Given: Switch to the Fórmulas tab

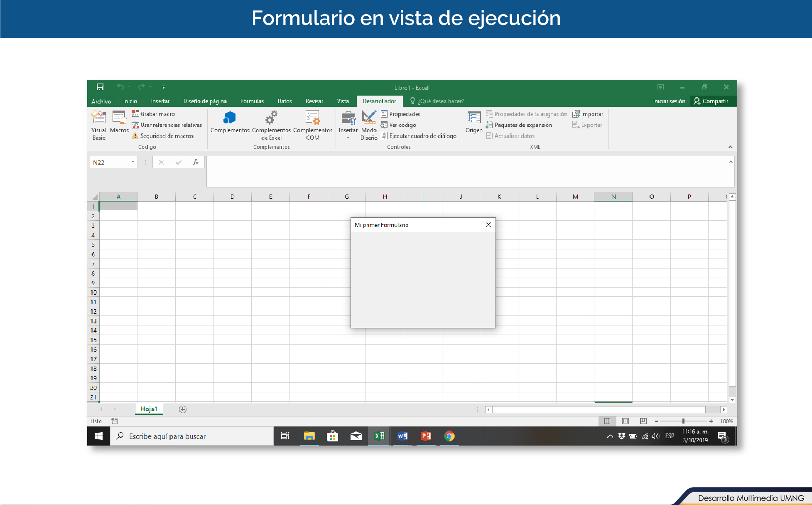Looking at the screenshot, I should (252, 101).
